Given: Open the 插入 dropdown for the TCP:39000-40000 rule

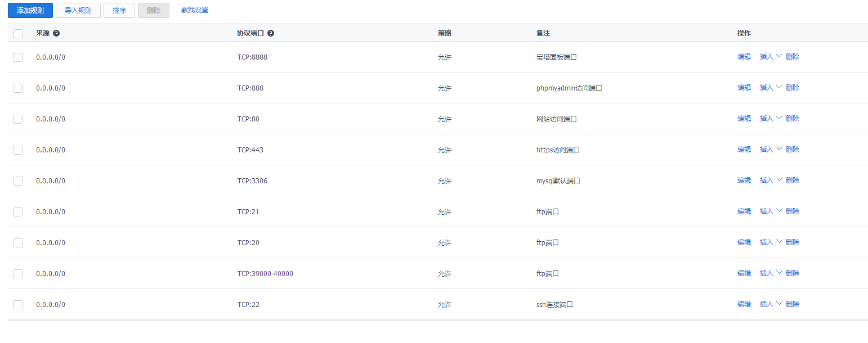Looking at the screenshot, I should point(771,273).
